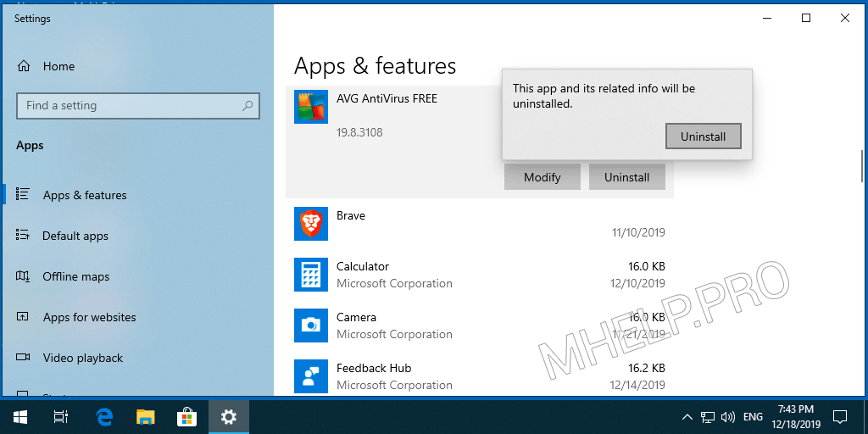Open Video playback settings
The height and width of the screenshot is (434, 868).
(x=82, y=359)
